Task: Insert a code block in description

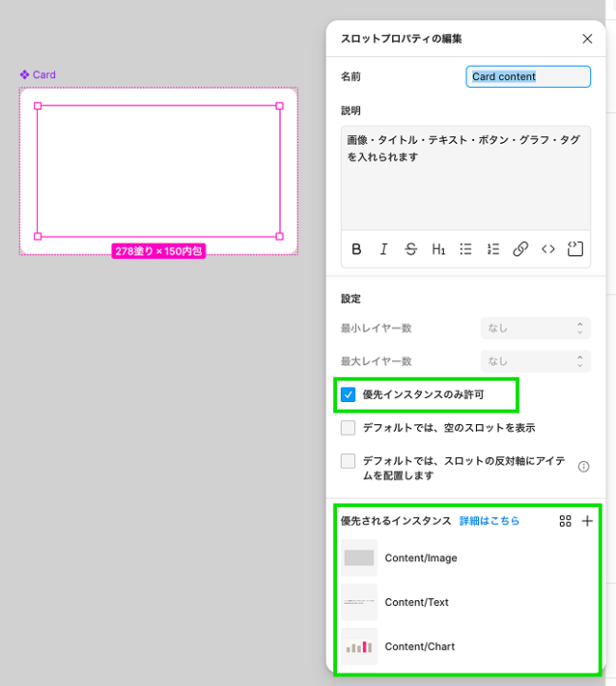Action: coord(575,250)
